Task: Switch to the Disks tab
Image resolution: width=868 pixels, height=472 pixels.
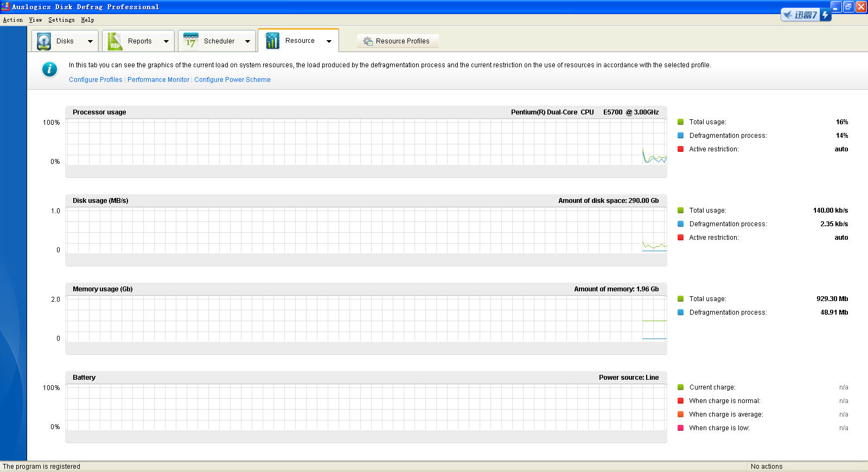Action: 65,41
